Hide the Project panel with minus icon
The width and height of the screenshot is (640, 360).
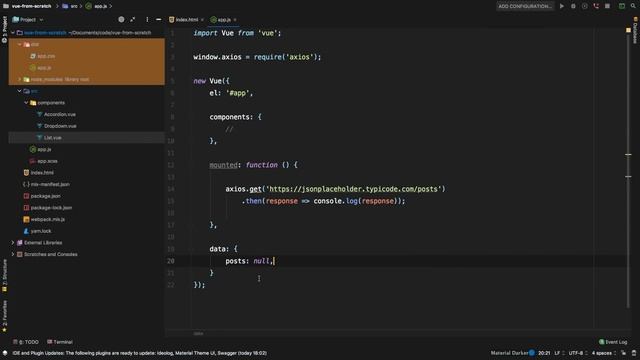coord(158,20)
